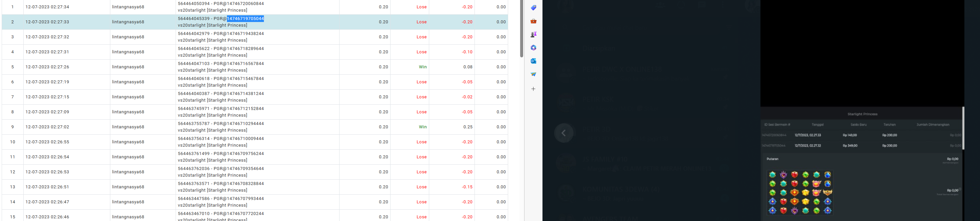Click the 0.25 win amount in row 9
The height and width of the screenshot is (221, 980).
pos(468,127)
